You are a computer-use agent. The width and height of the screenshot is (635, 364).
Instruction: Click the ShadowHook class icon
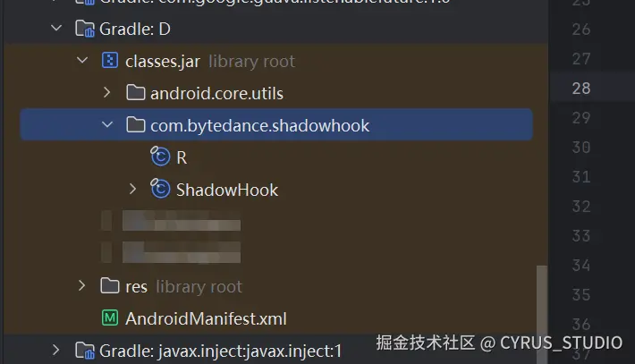[x=160, y=189]
